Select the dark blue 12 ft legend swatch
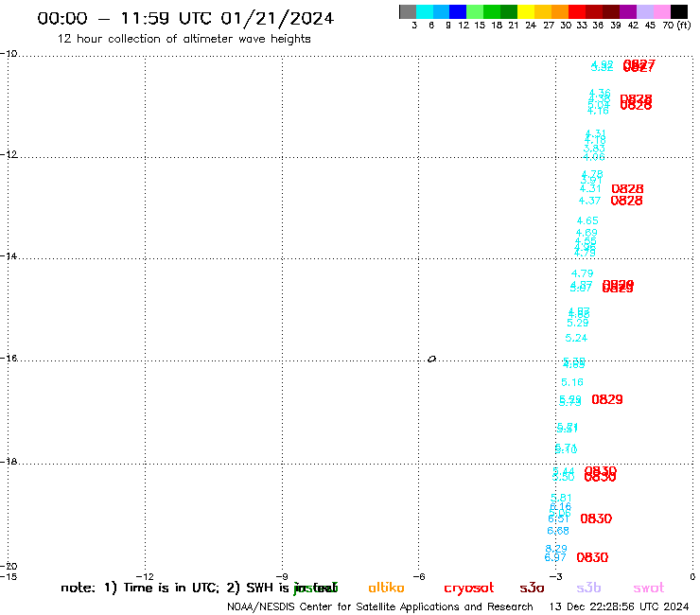The image size is (700, 615). [x=458, y=11]
